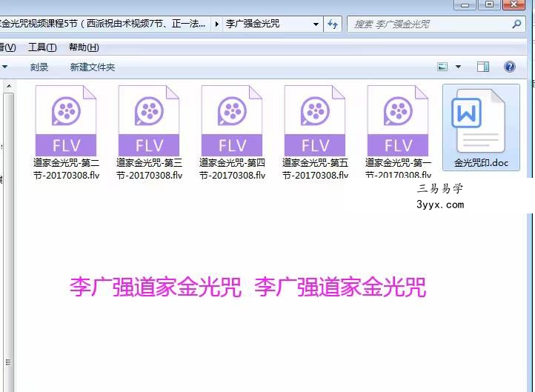This screenshot has width=535, height=392.
Task: Click the file name 道家金光咒-第三节-20170308.flv
Action: click(149, 169)
